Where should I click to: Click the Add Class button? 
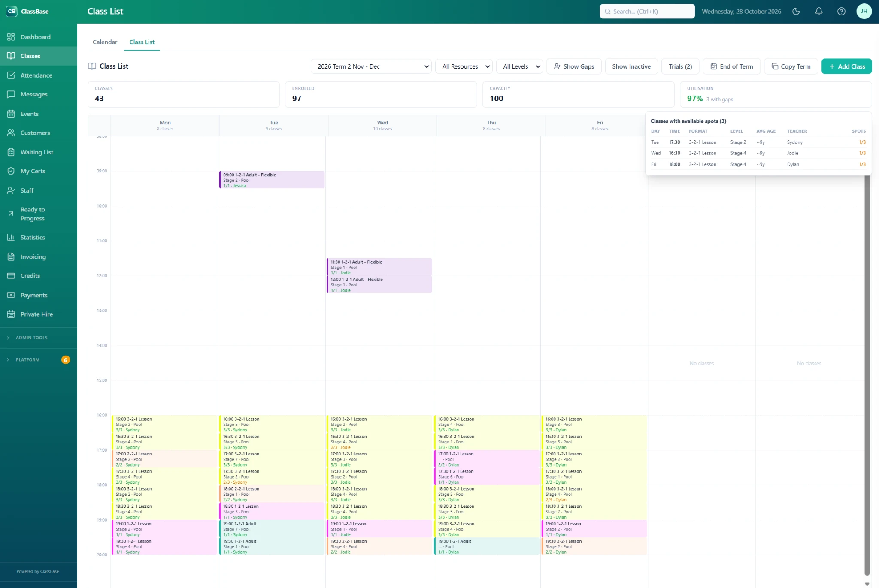click(x=846, y=66)
